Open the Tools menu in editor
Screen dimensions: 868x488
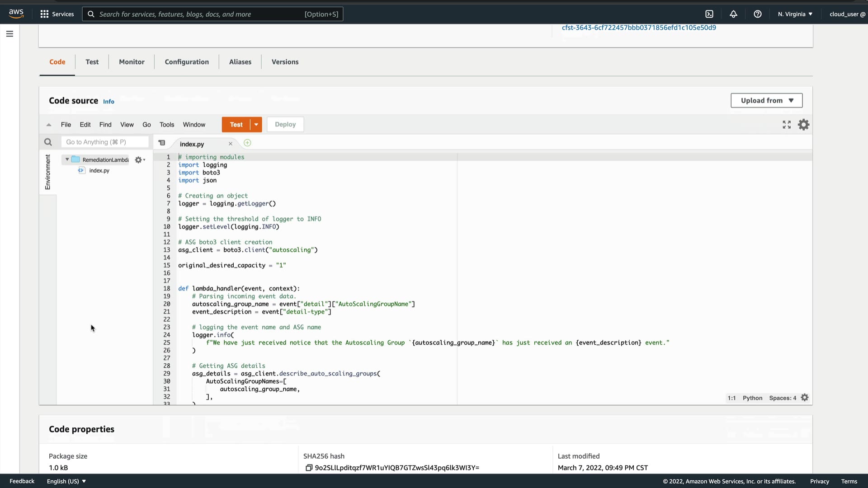click(x=166, y=125)
